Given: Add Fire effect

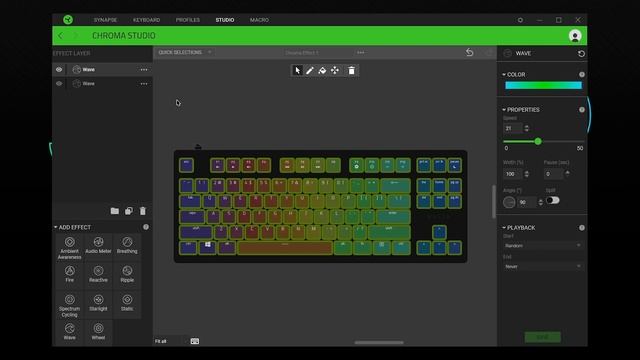Looking at the screenshot, I should 69,274.
